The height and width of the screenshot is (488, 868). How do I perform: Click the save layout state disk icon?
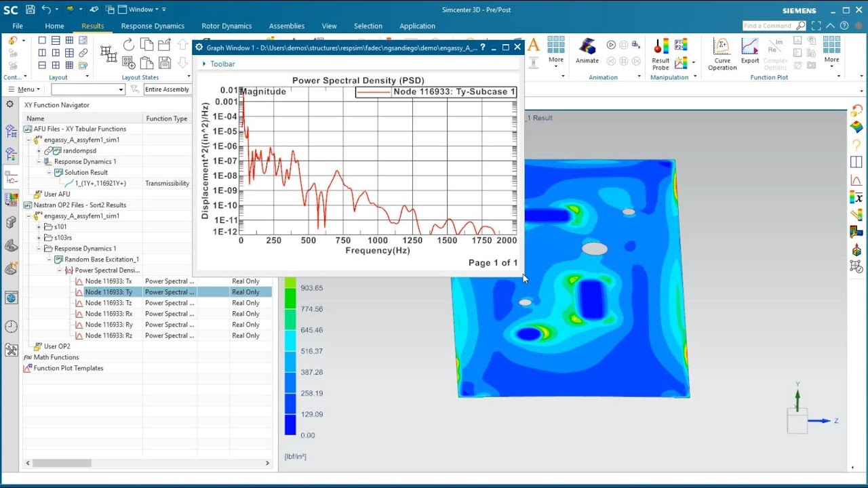click(x=164, y=62)
